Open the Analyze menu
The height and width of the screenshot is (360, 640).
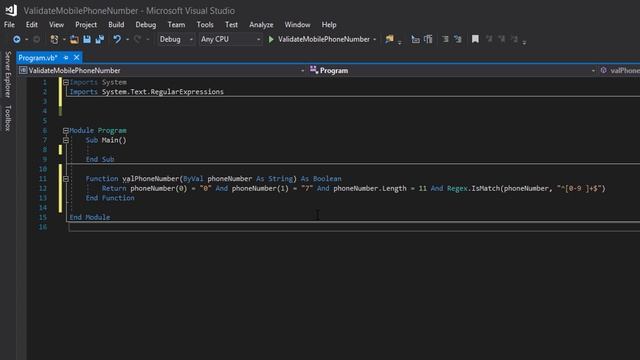click(x=261, y=24)
